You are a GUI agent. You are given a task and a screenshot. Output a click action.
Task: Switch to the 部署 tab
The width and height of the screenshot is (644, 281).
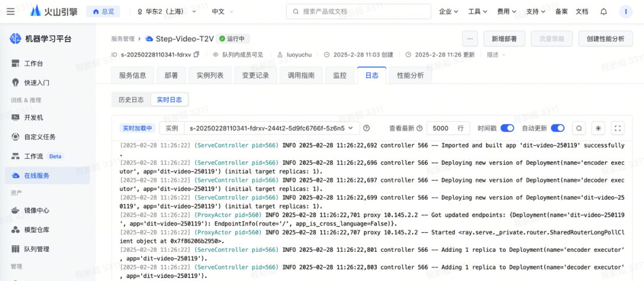pyautogui.click(x=171, y=76)
